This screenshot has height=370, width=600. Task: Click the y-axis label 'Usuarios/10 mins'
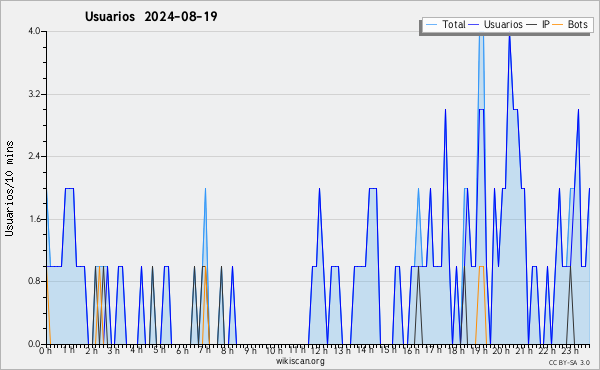(9, 189)
